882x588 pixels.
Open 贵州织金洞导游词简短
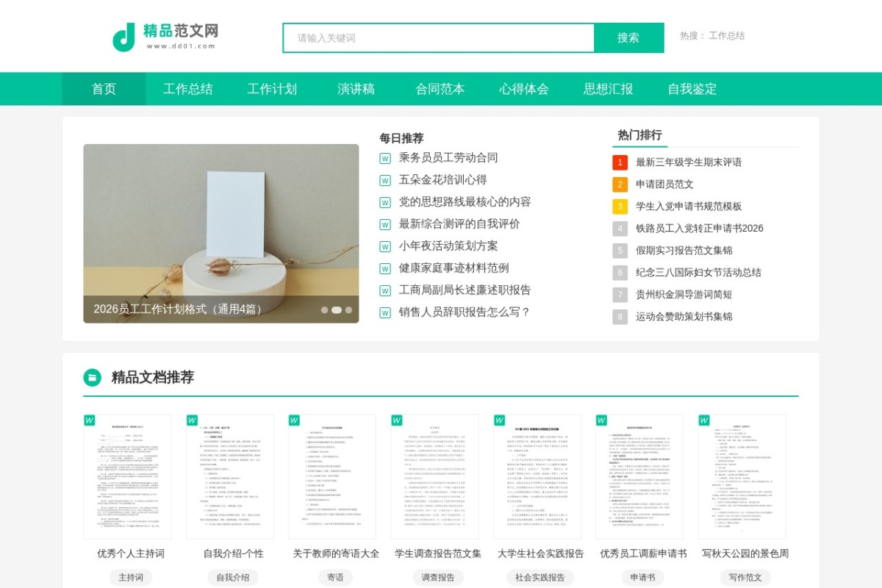(684, 295)
